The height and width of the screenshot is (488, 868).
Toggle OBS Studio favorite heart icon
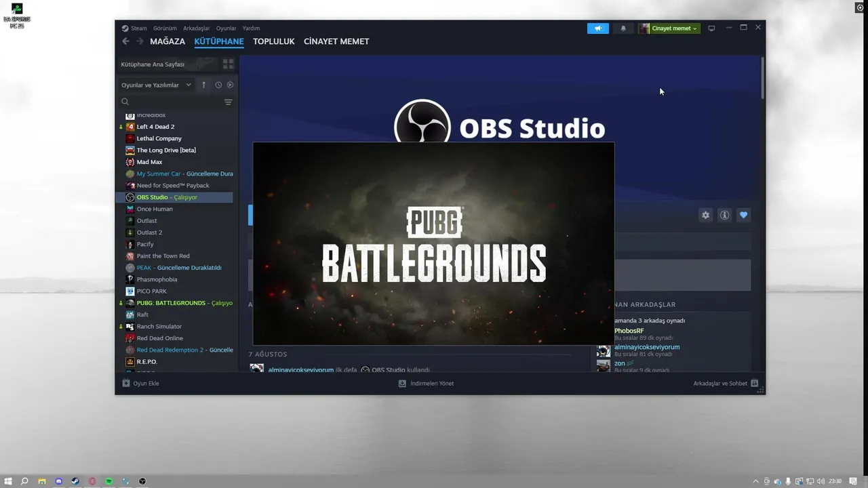743,215
